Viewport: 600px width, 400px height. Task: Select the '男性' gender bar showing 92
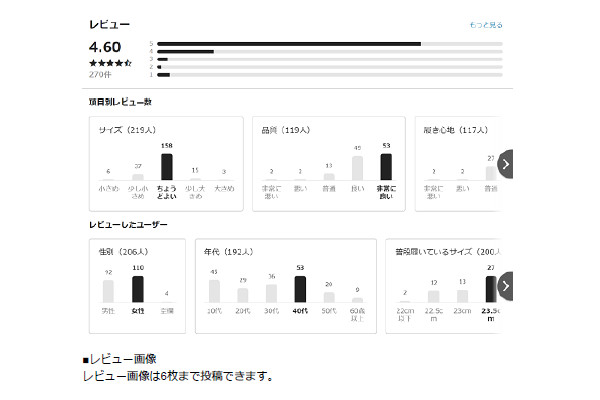click(108, 290)
